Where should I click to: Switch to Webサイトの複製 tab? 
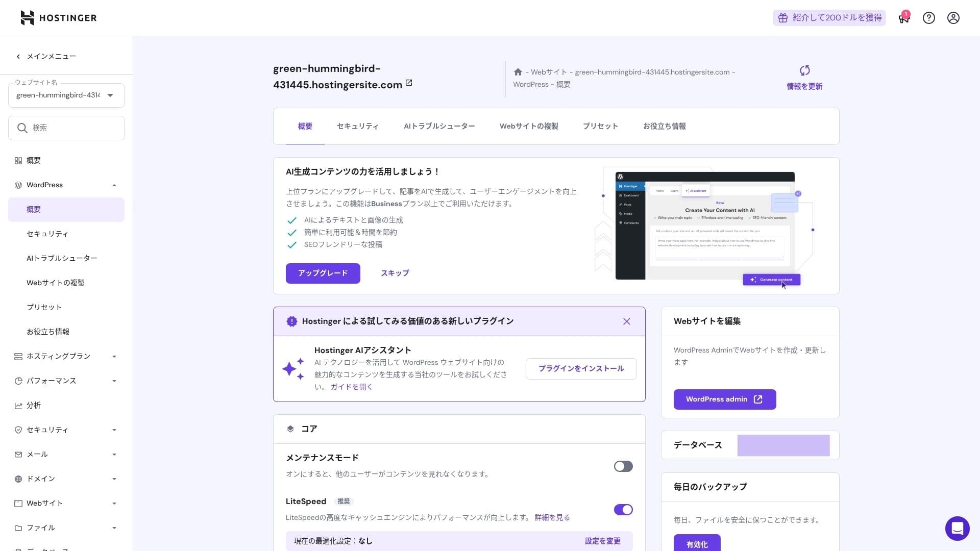(529, 126)
